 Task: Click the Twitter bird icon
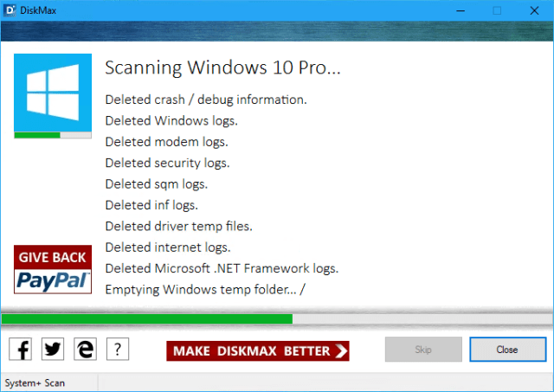53,349
